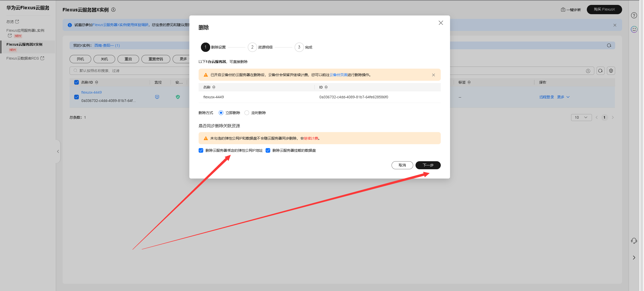Click step 3 完成 in wizard

point(304,47)
